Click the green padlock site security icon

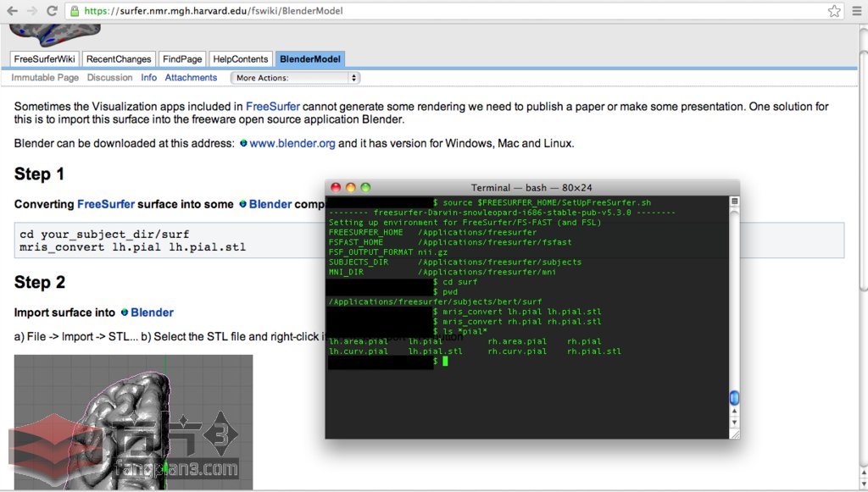(x=75, y=10)
